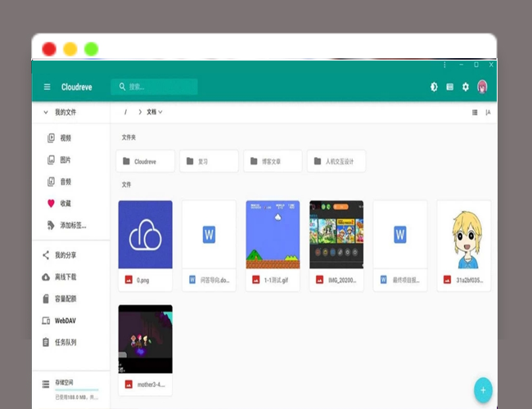
Task: Open the 人机交互设计 folder
Action: tap(336, 161)
